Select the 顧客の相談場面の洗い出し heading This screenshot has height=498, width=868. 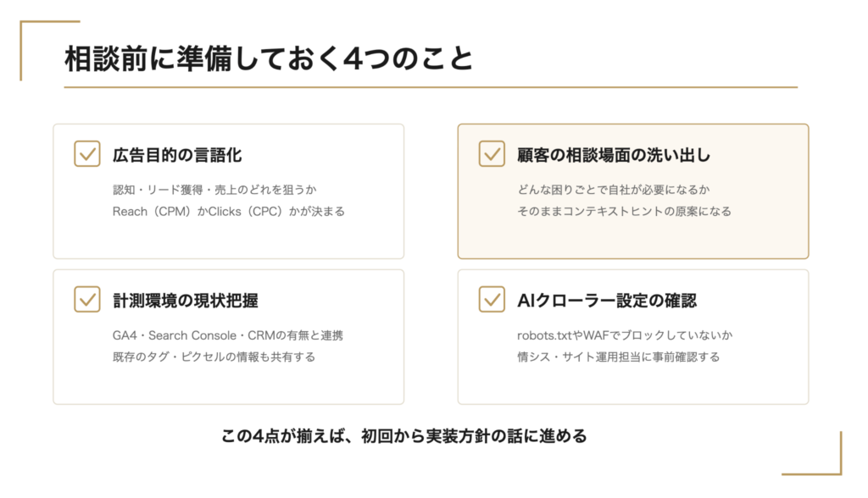click(614, 155)
